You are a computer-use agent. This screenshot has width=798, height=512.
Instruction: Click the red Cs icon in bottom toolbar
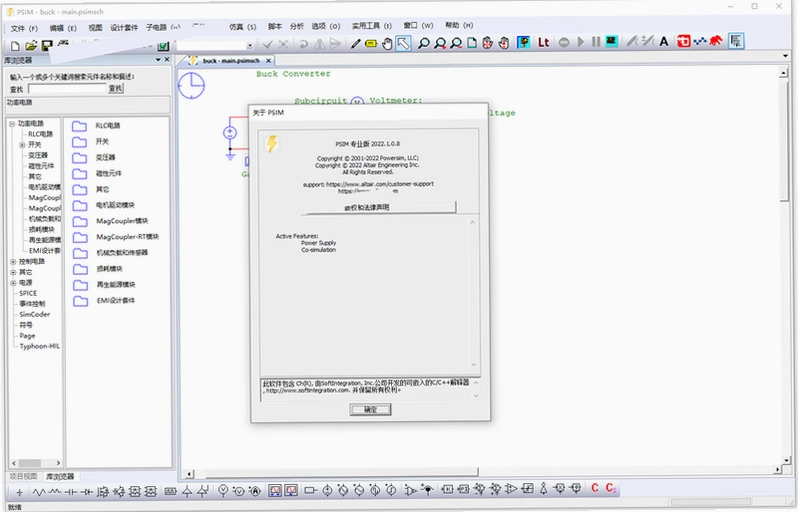[611, 488]
